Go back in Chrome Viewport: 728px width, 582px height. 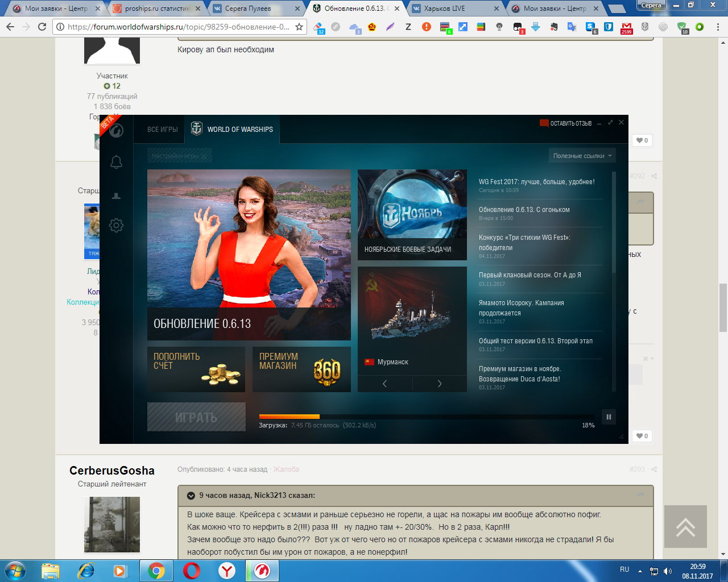pyautogui.click(x=10, y=27)
